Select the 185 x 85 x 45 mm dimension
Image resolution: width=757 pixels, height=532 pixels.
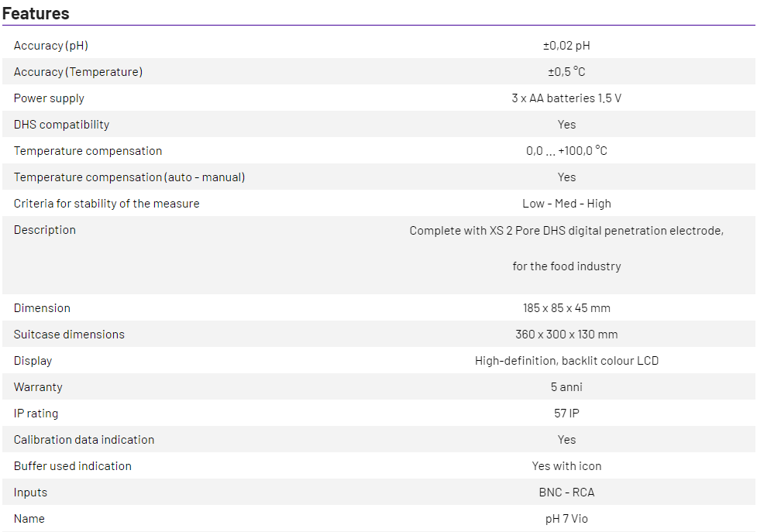(566, 308)
